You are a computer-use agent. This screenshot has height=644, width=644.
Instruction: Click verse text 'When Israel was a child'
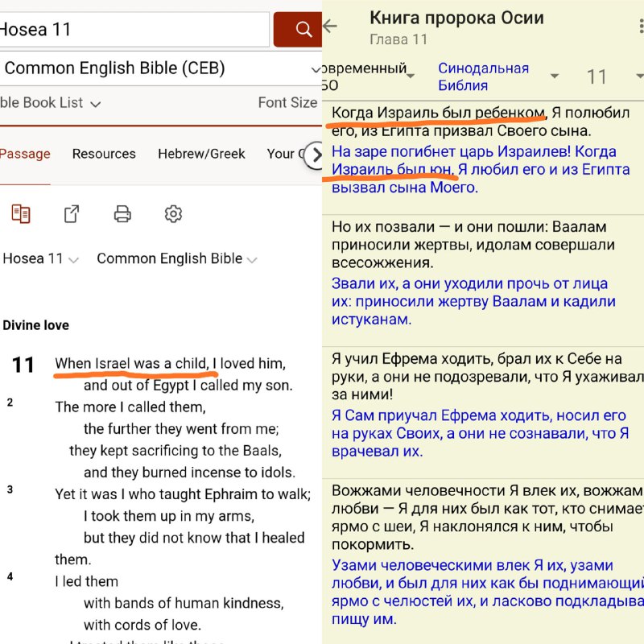coord(132,364)
